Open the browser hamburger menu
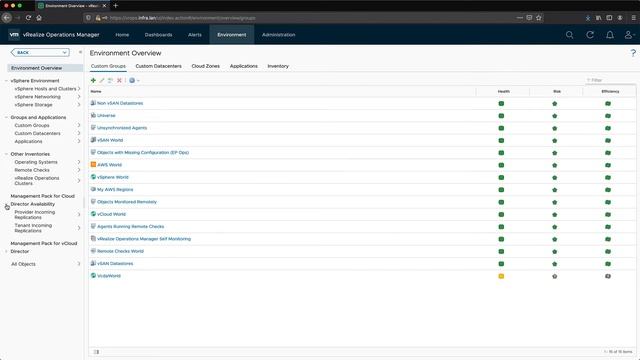Viewport: 640px width, 360px height. point(633,18)
